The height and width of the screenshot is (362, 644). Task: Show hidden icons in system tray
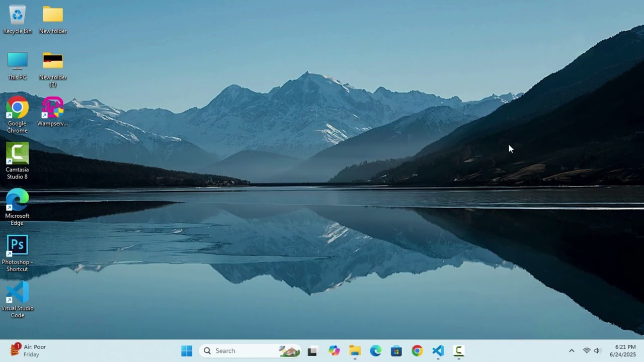572,351
